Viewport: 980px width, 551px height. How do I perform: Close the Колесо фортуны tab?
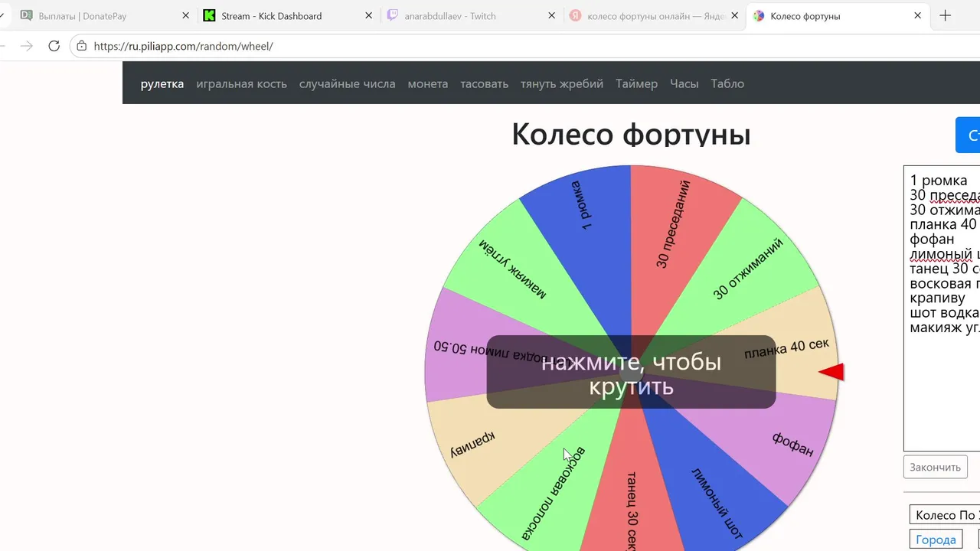pyautogui.click(x=917, y=15)
